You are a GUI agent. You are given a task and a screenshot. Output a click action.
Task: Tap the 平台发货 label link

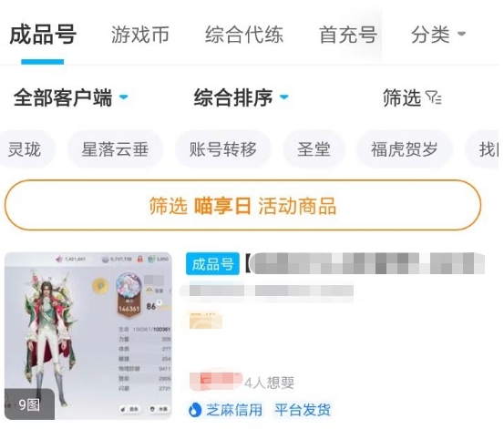click(x=303, y=410)
